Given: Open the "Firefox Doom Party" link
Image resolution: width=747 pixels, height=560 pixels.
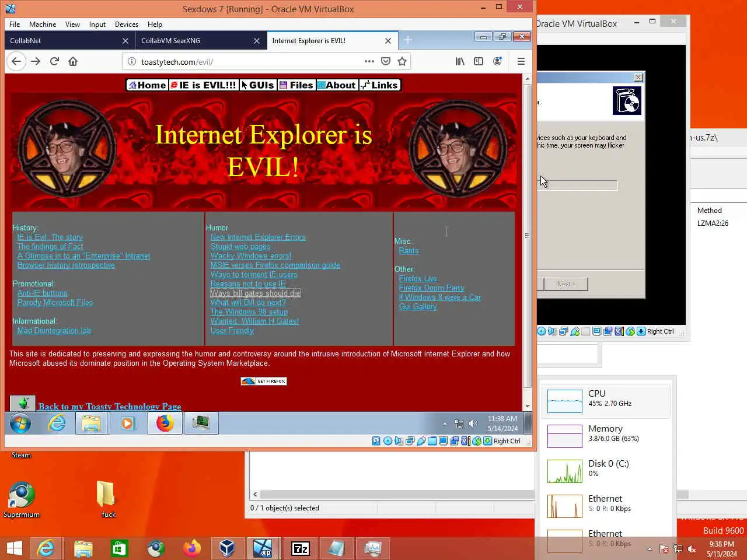Looking at the screenshot, I should point(431,288).
